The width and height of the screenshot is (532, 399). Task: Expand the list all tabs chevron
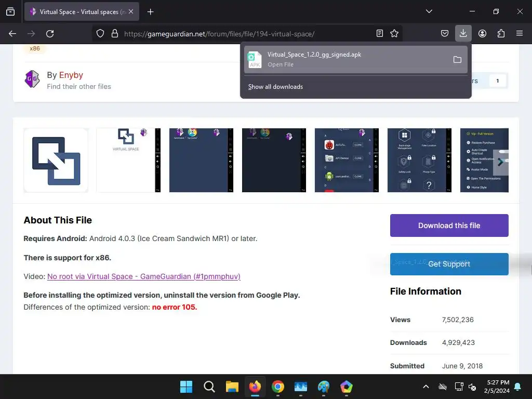(x=429, y=11)
